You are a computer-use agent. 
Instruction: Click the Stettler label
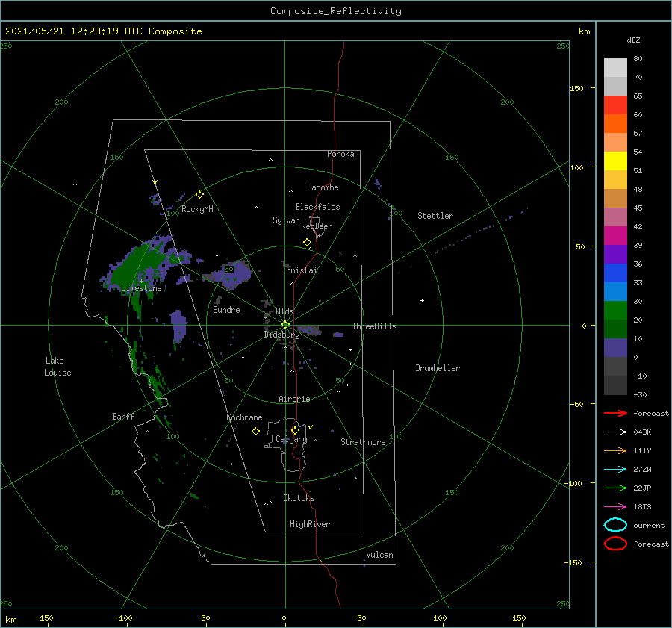[x=435, y=216]
